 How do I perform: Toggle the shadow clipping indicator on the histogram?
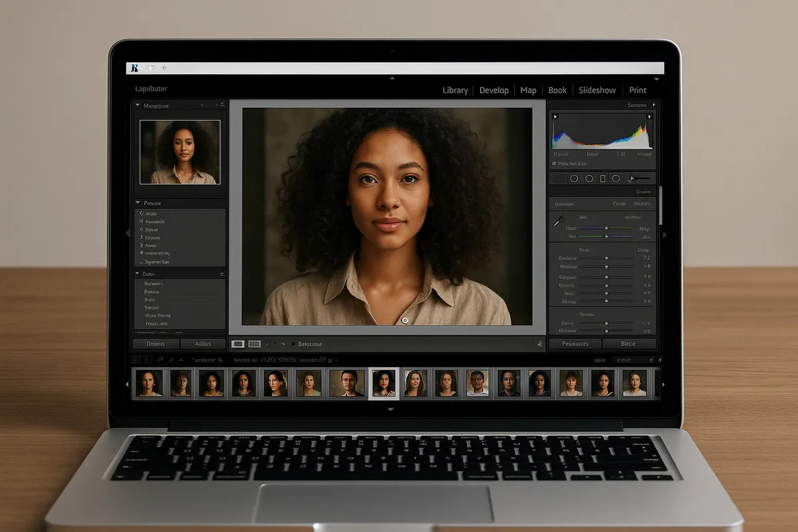[x=555, y=116]
